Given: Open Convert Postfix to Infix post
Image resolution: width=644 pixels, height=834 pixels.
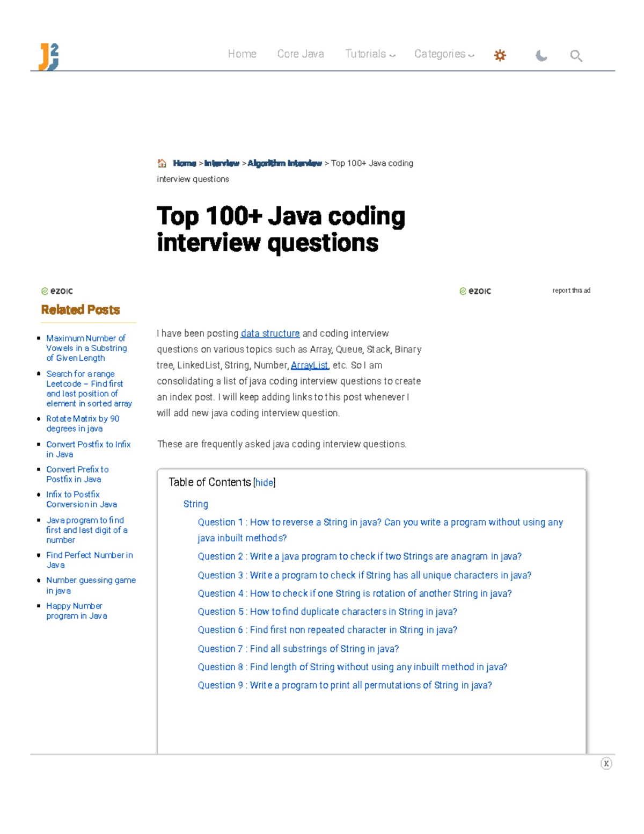Looking at the screenshot, I should coord(88,449).
